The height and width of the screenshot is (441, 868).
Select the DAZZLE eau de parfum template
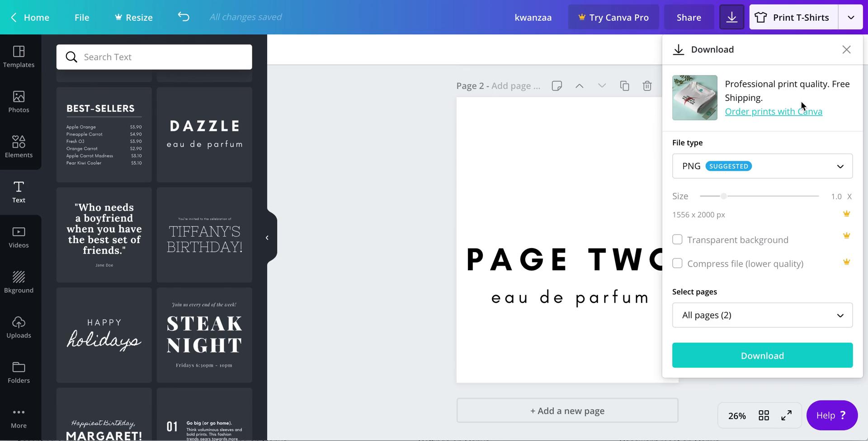[x=204, y=135]
